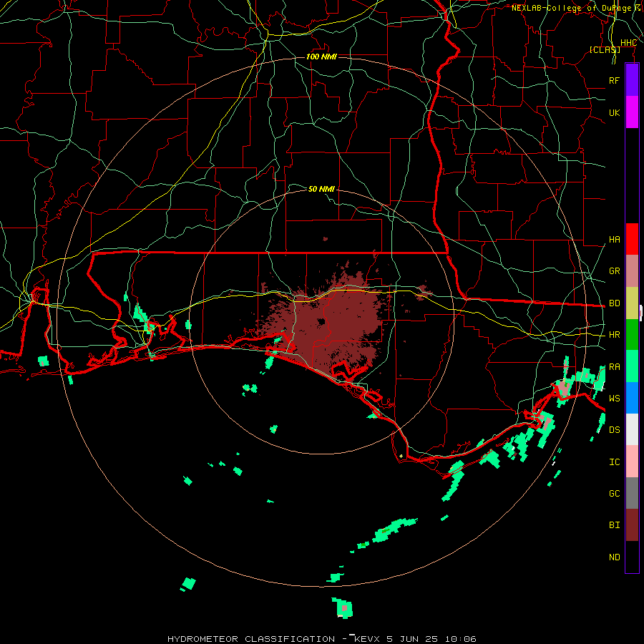
Task: Click the "IC" legend label text
Action: pos(614,462)
